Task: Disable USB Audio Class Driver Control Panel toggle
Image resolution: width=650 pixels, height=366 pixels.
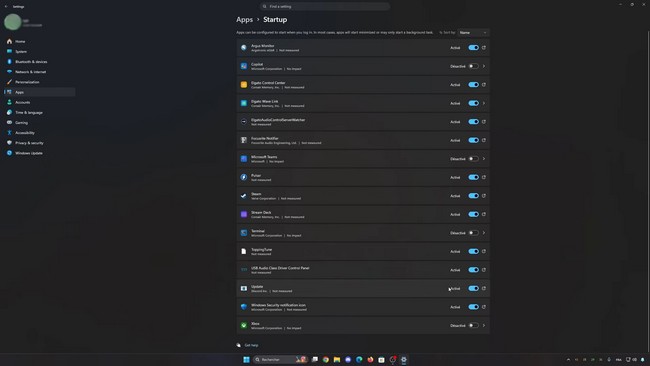Action: (x=473, y=270)
